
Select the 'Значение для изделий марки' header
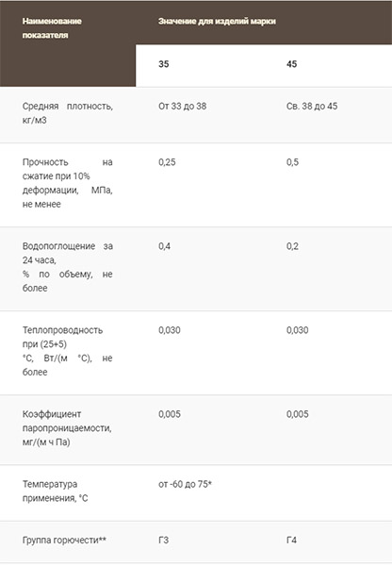[x=217, y=22]
